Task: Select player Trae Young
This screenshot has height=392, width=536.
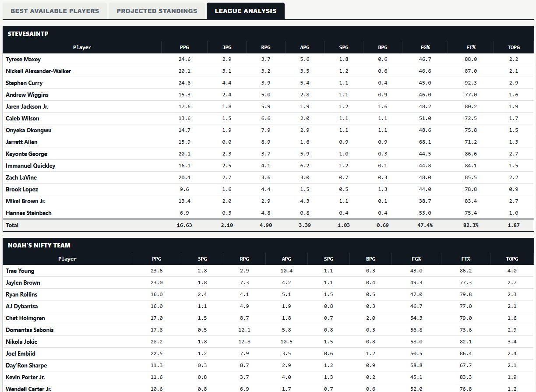Action: click(20, 271)
